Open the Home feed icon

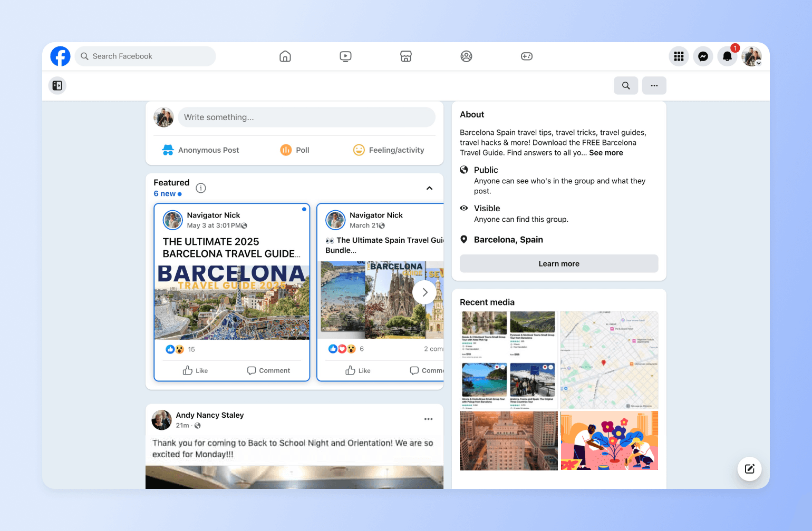(285, 56)
